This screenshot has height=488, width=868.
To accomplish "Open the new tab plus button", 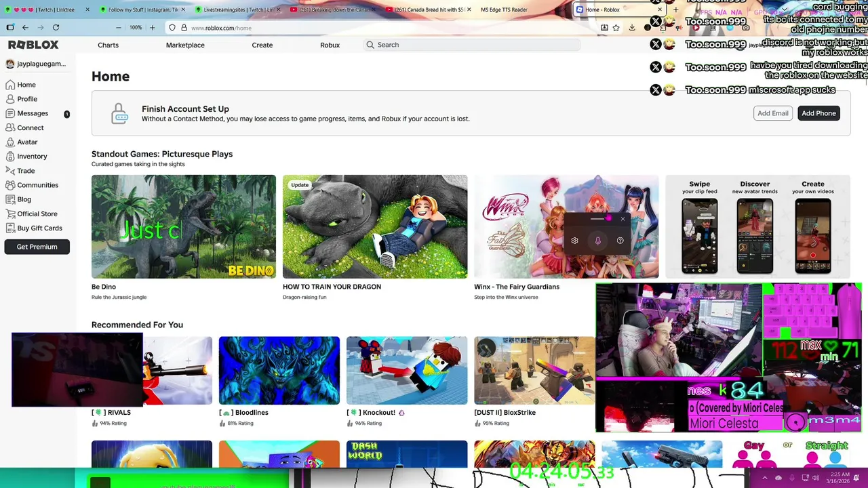I will coord(675,9).
